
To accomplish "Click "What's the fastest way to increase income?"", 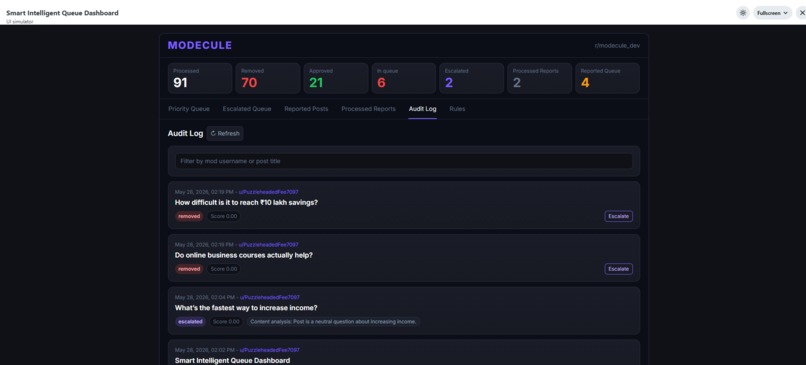I will click(x=246, y=308).
